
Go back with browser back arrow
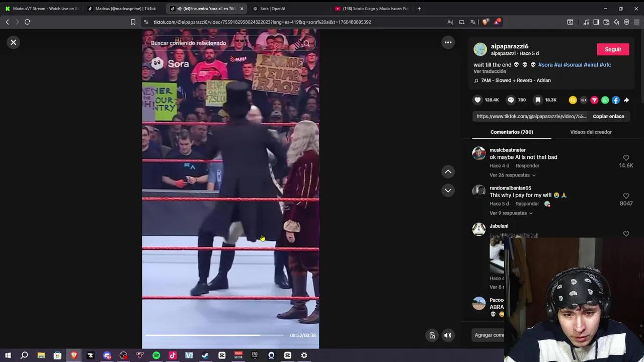click(x=7, y=22)
